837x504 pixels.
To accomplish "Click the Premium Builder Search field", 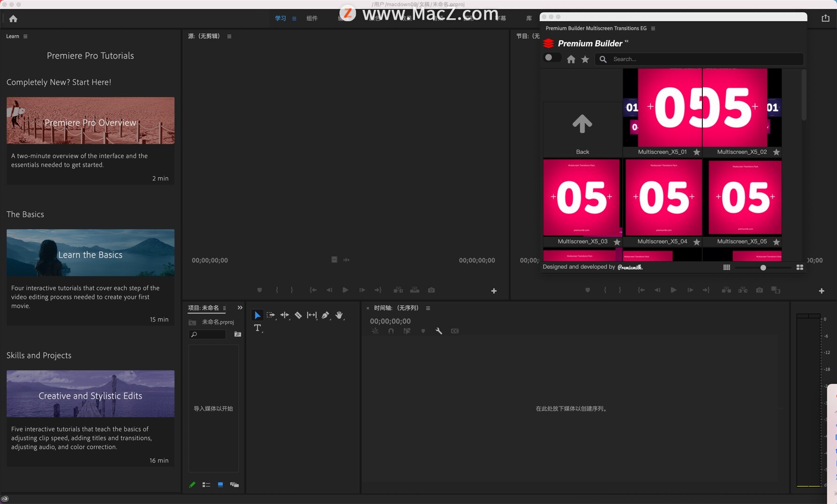I will click(699, 59).
